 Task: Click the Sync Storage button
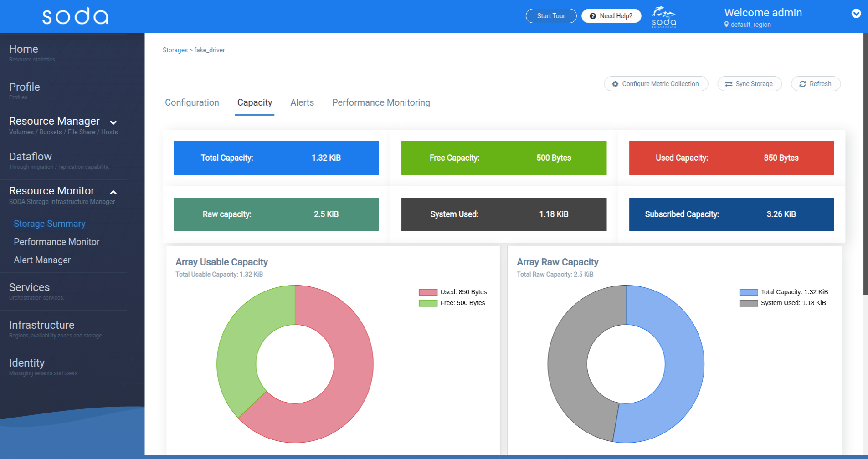pyautogui.click(x=750, y=84)
